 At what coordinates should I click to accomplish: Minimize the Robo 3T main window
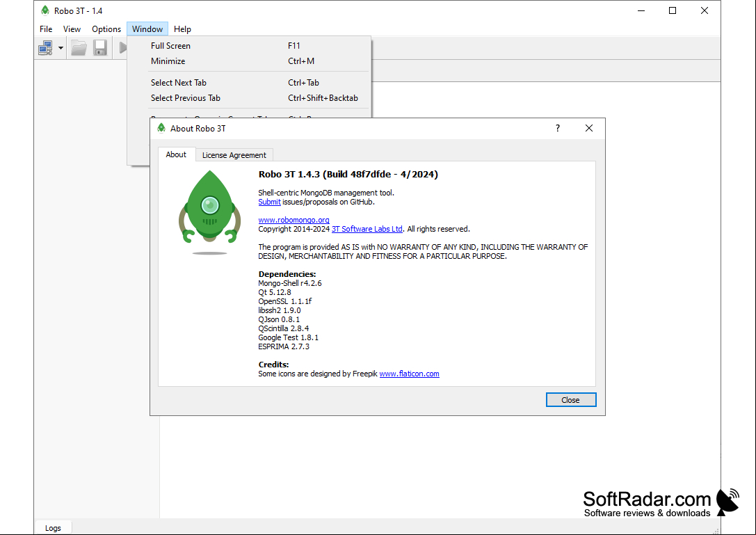tap(641, 10)
